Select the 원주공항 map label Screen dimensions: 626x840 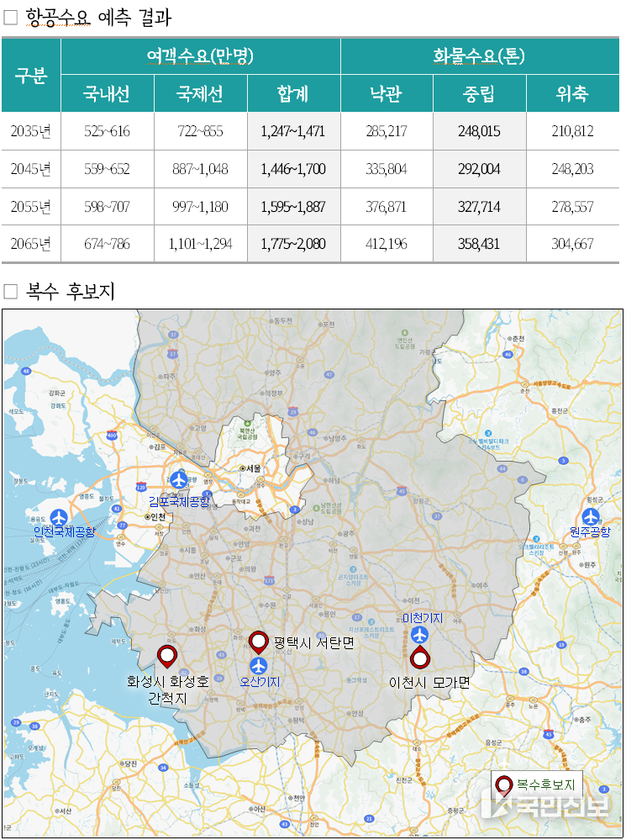click(590, 531)
